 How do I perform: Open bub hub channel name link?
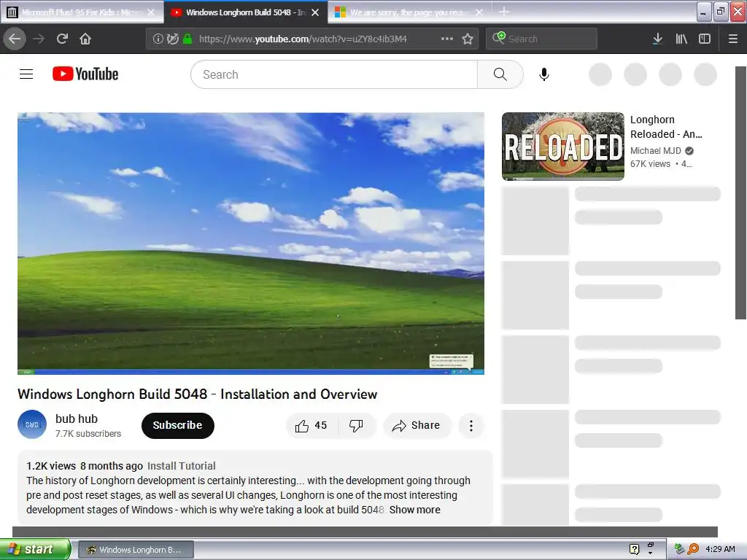[x=76, y=419]
